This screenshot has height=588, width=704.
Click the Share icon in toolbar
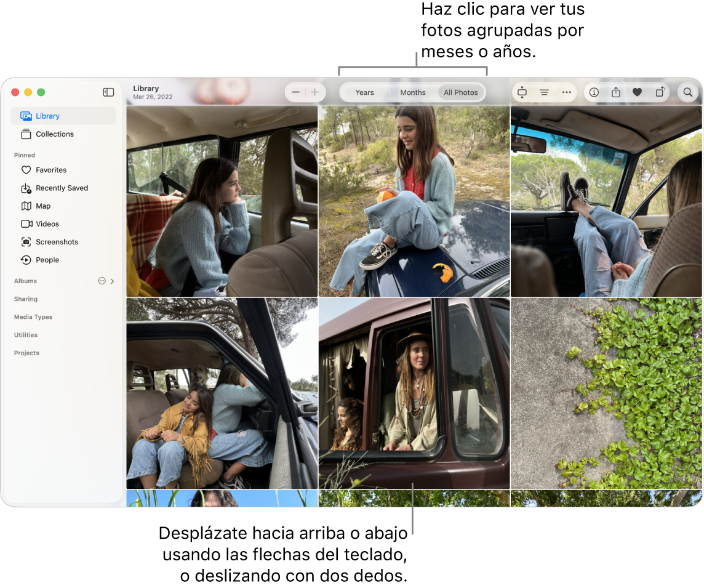[615, 92]
